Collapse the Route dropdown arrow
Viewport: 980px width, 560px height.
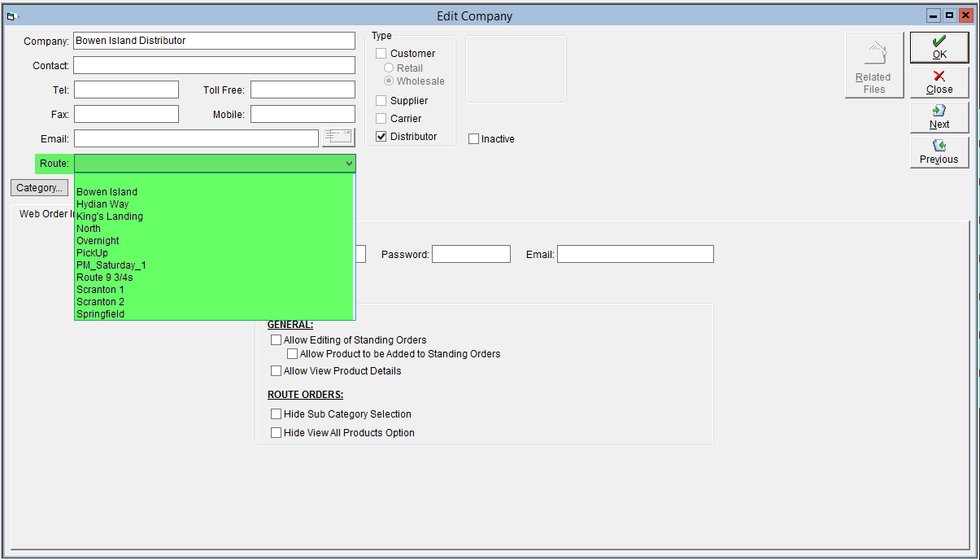pyautogui.click(x=349, y=164)
